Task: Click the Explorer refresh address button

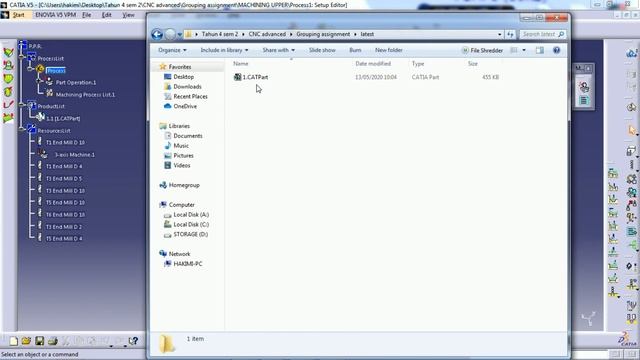Action: [510, 34]
